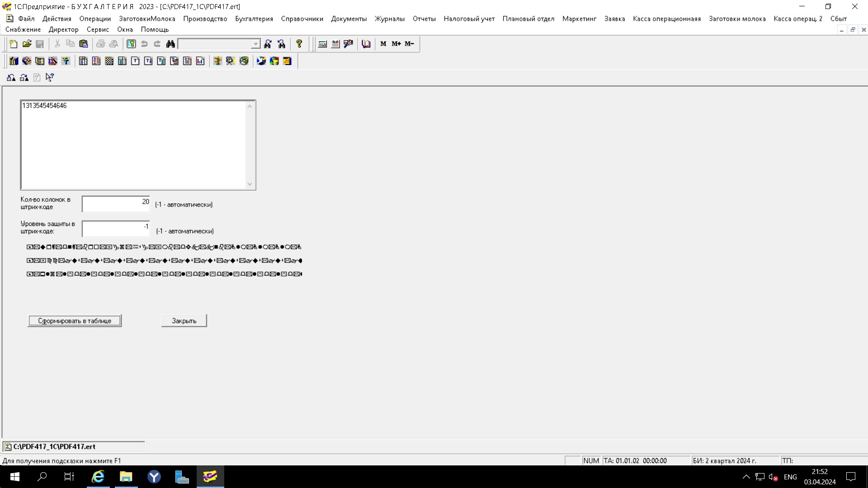Open Print Preview icon
The width and height of the screenshot is (868, 488).
(x=114, y=44)
